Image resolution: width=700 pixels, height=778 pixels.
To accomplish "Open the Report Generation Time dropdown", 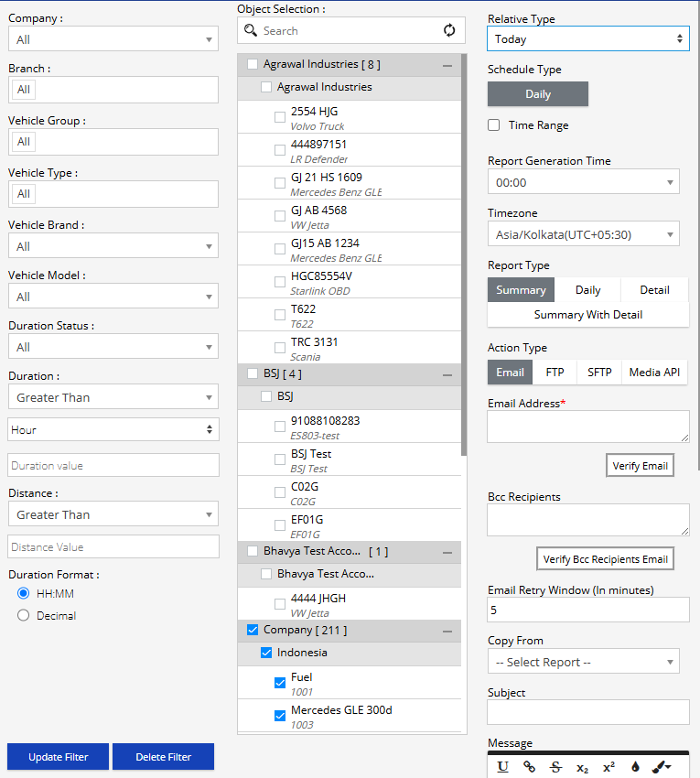I will [584, 182].
